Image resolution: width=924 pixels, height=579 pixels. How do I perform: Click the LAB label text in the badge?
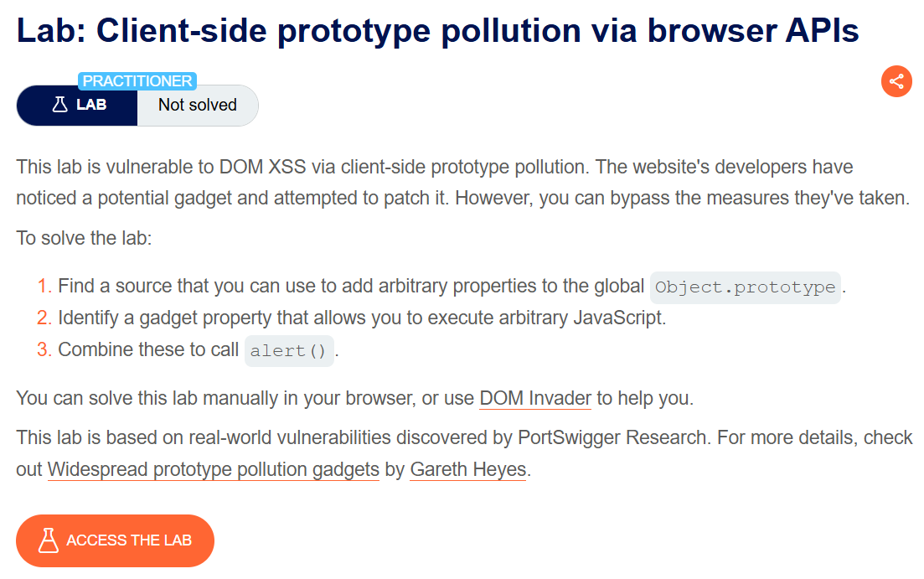tap(91, 106)
